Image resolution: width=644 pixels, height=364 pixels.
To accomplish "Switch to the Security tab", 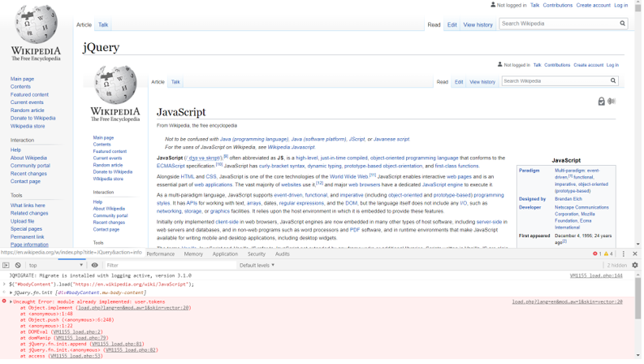I will pyautogui.click(x=257, y=255).
